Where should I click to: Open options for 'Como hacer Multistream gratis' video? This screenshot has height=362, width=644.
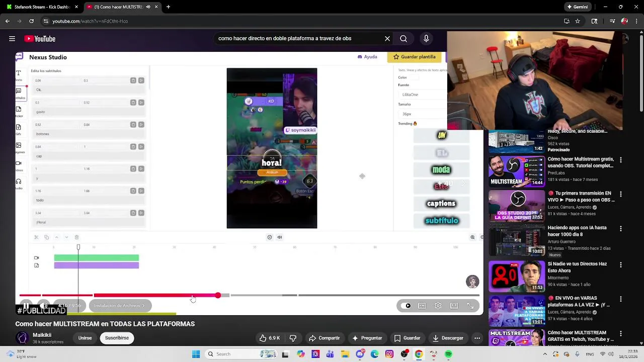pos(620,160)
